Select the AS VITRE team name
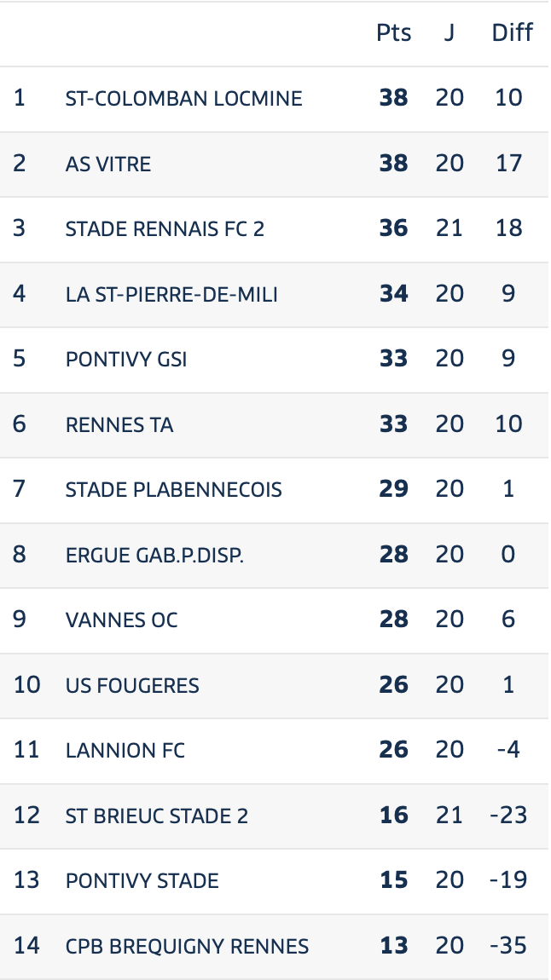Viewport: 551px width, 980px height. tap(108, 164)
